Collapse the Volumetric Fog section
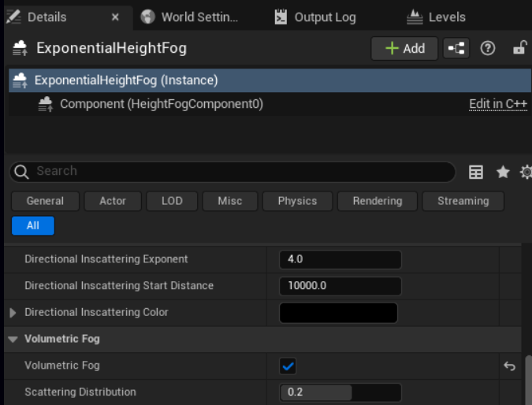The image size is (532, 405). pyautogui.click(x=13, y=339)
